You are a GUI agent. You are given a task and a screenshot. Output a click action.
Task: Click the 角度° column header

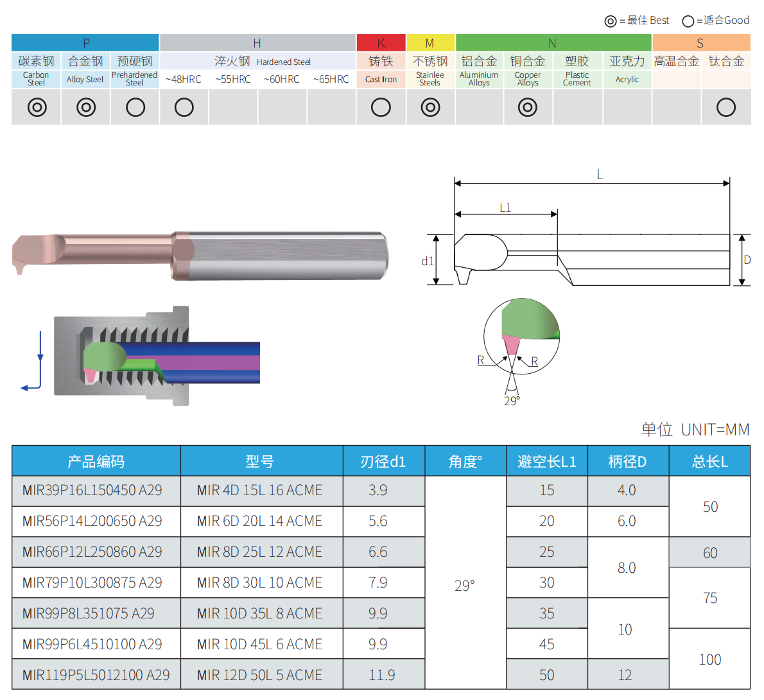[x=465, y=461]
